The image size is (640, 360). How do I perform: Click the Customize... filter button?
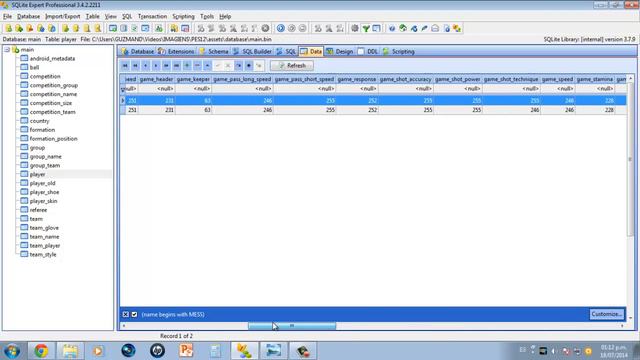click(607, 314)
